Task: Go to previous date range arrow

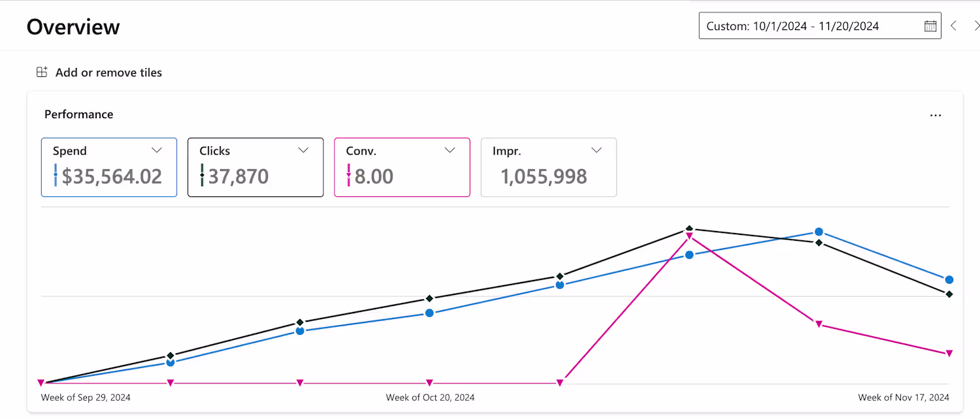Action: (954, 26)
